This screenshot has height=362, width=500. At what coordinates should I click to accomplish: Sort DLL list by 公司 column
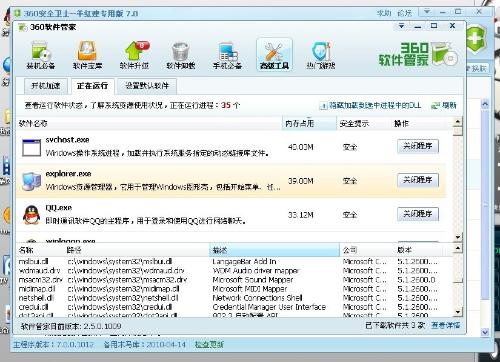(x=367, y=250)
